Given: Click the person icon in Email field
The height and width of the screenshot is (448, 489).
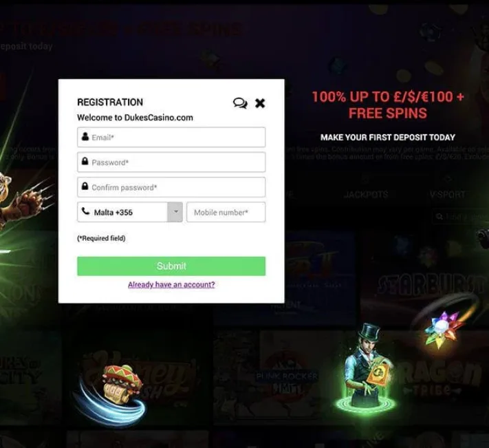Looking at the screenshot, I should point(85,136).
